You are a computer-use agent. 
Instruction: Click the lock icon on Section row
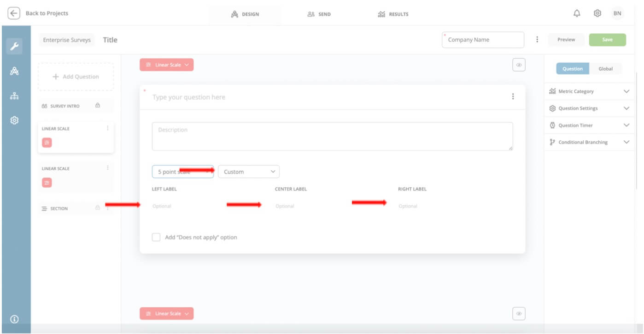[x=98, y=208]
